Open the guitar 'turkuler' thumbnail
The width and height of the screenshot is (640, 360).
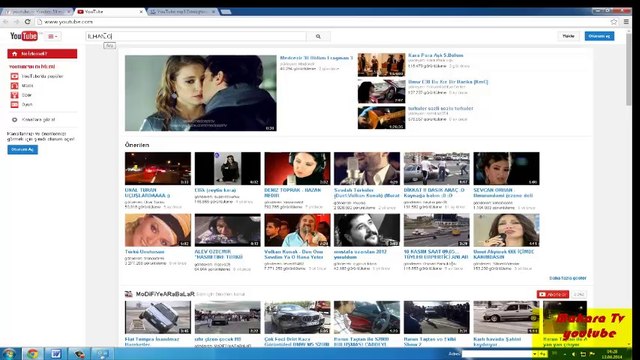click(381, 118)
